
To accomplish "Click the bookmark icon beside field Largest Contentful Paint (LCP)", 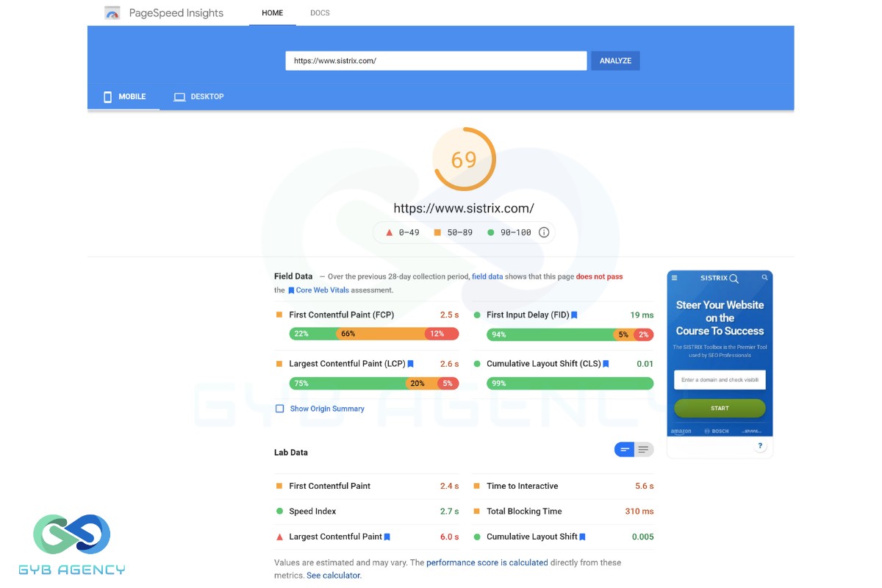I will click(x=411, y=364).
